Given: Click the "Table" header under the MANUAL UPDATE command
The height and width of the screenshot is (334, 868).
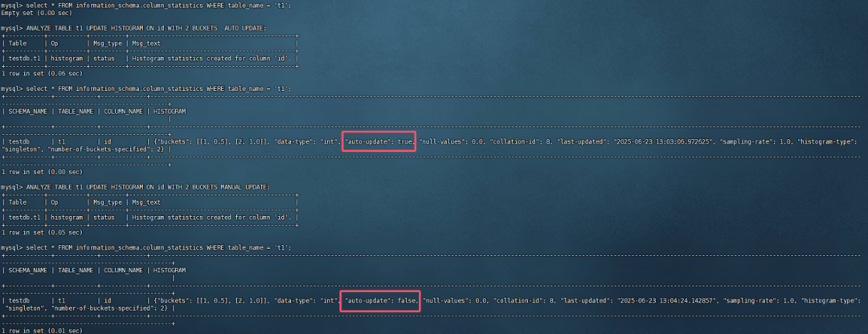Looking at the screenshot, I should [x=18, y=202].
